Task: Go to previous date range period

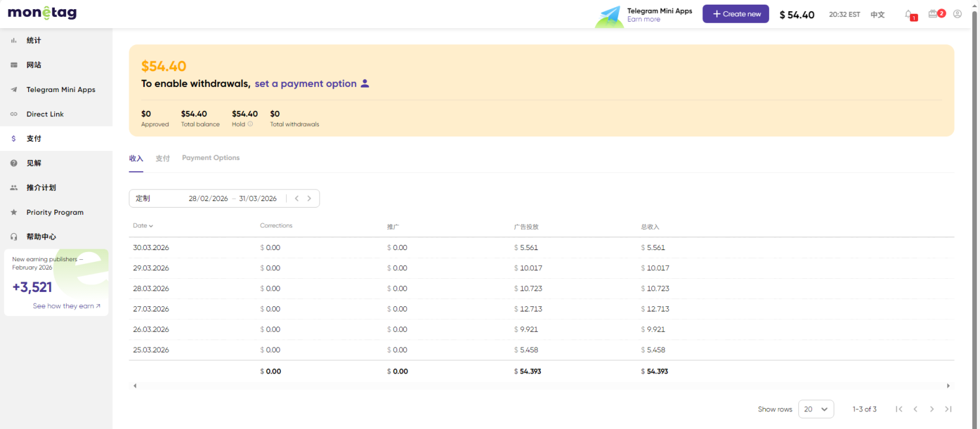Action: tap(297, 199)
